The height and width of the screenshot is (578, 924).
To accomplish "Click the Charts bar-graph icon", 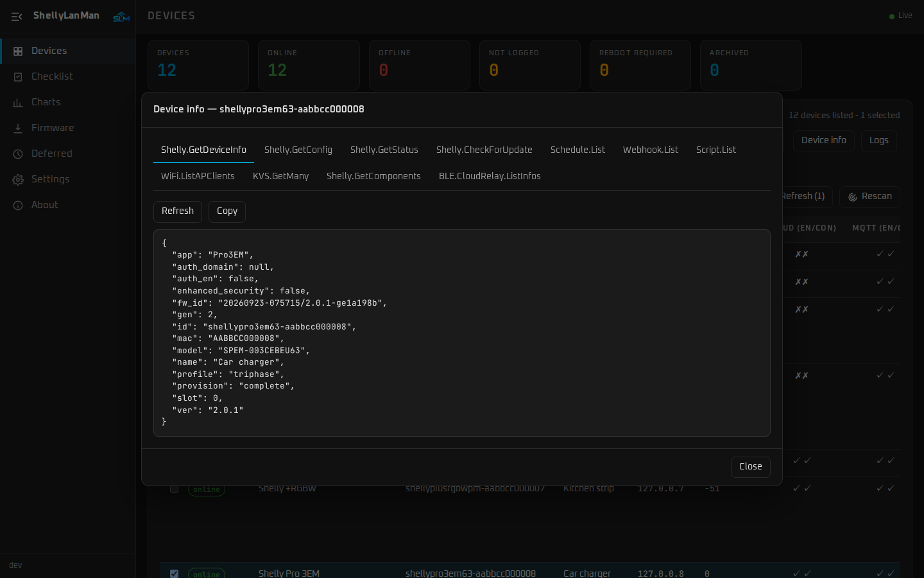I will (x=18, y=103).
